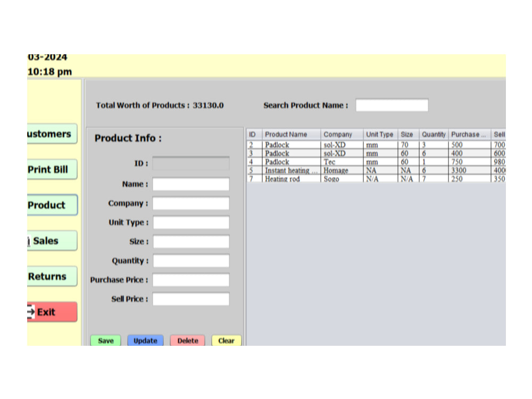Click the arrow icon on the Exit button
The width and height of the screenshot is (532, 399).
(31, 312)
